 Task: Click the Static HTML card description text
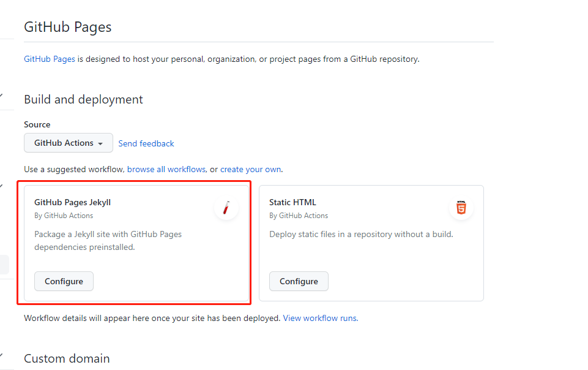coord(361,234)
